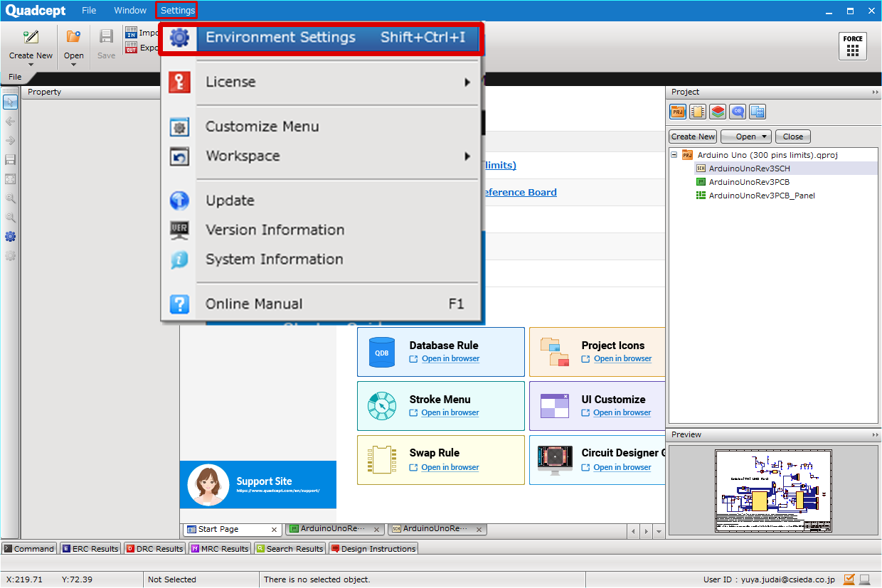Select ArduinoUnoRev3PCB_Panel in project tree

761,196
